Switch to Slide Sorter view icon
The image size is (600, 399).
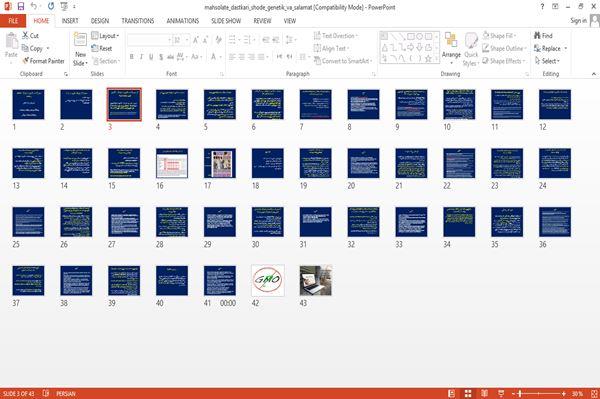(468, 394)
